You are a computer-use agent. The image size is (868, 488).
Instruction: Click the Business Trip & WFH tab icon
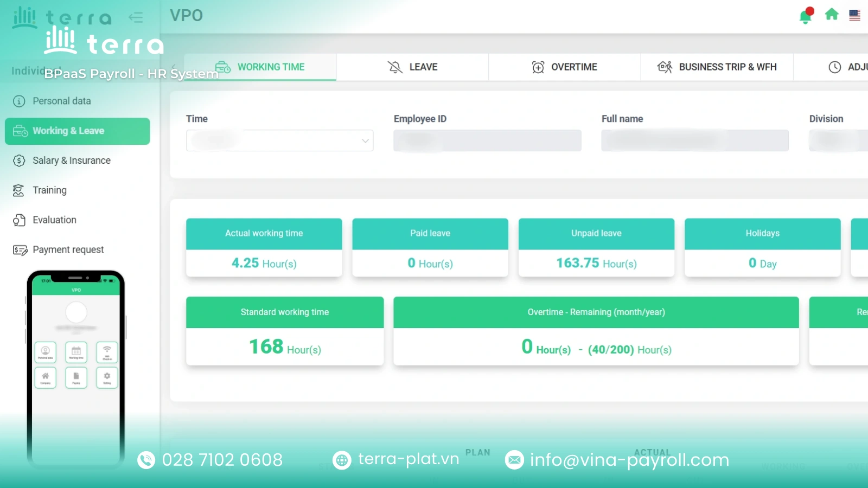[665, 67]
